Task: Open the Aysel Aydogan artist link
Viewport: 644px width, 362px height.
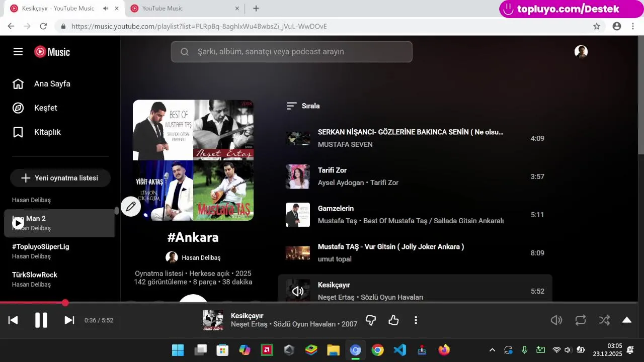Action: (x=341, y=183)
